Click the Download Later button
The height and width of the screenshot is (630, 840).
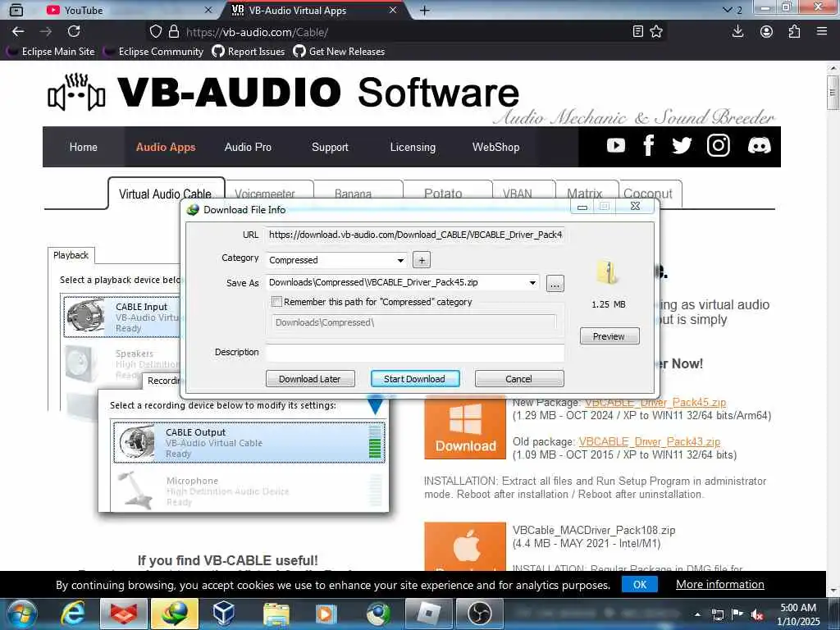tap(310, 379)
